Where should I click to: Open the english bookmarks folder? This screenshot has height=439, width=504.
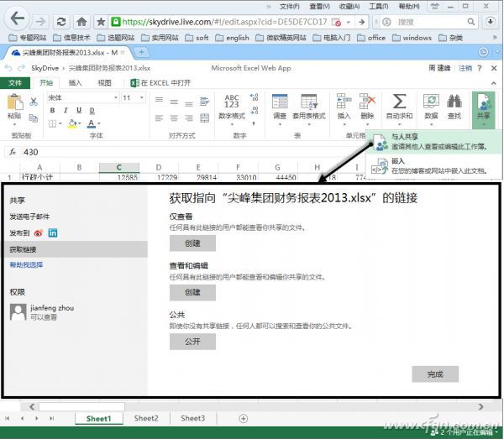tap(233, 38)
